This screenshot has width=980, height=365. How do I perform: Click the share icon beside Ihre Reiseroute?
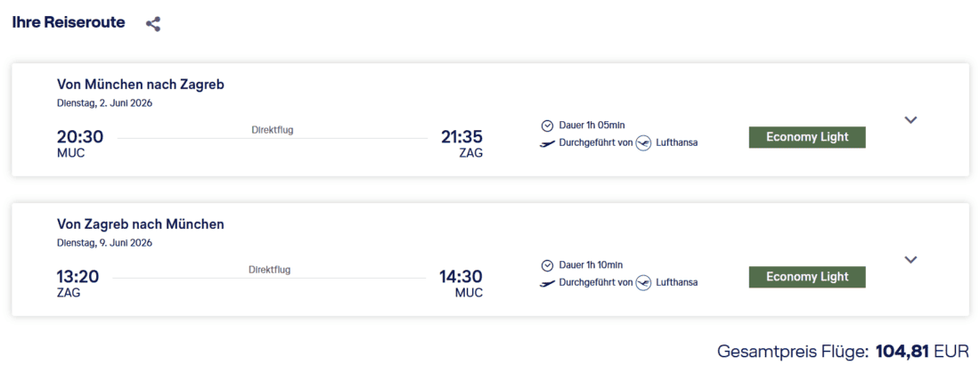153,24
